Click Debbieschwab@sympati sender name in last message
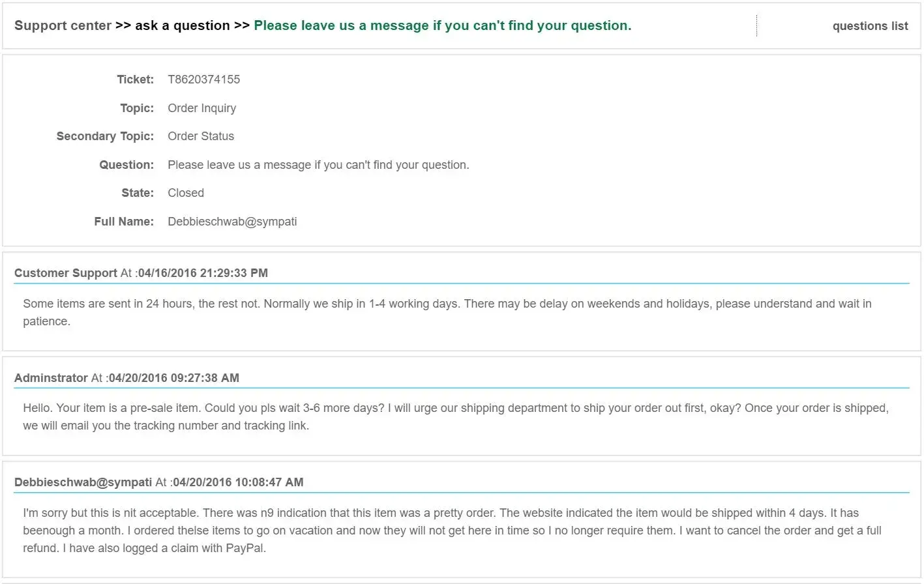Viewport: 924px width, 584px height. [x=83, y=482]
